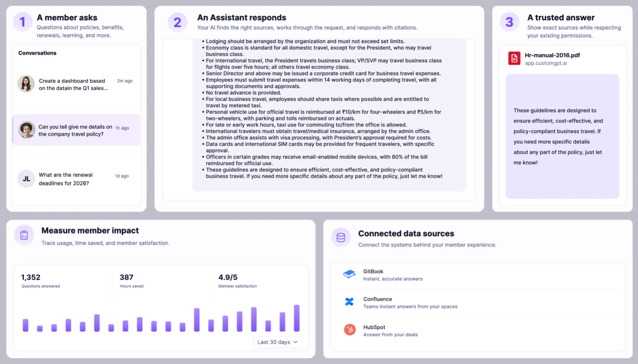638x364 pixels.
Task: Click the 387 hours saved value
Action: coord(126,277)
